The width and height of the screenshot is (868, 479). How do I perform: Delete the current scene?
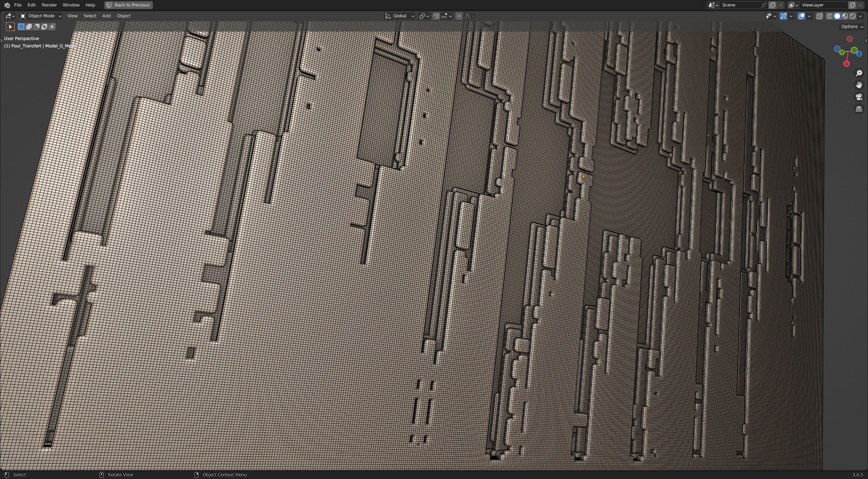coord(780,5)
